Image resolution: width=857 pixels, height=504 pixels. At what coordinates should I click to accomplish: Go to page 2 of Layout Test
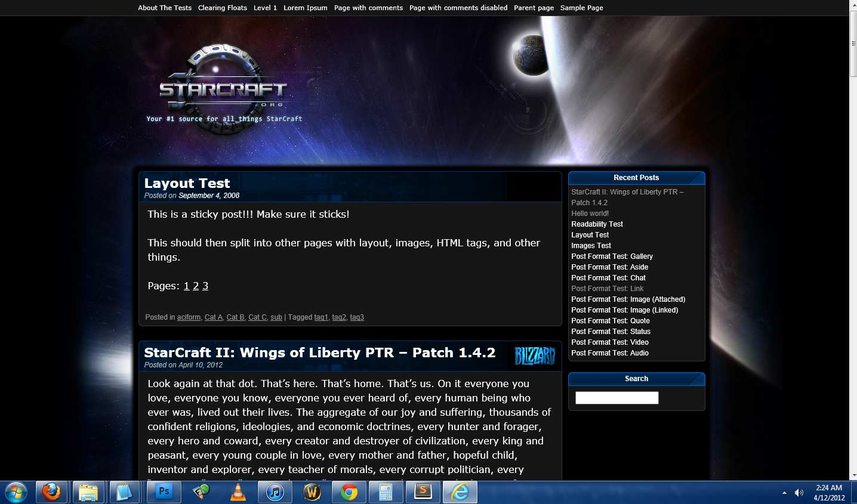(196, 286)
